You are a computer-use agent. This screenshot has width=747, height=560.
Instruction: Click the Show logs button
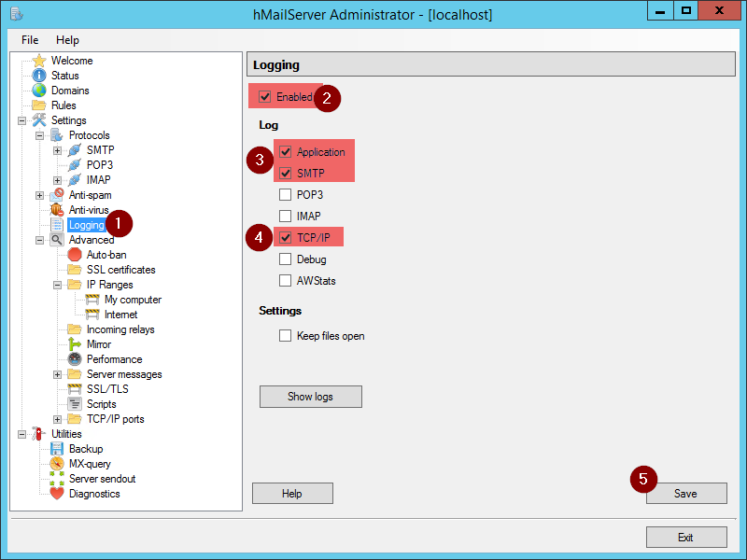pos(311,397)
